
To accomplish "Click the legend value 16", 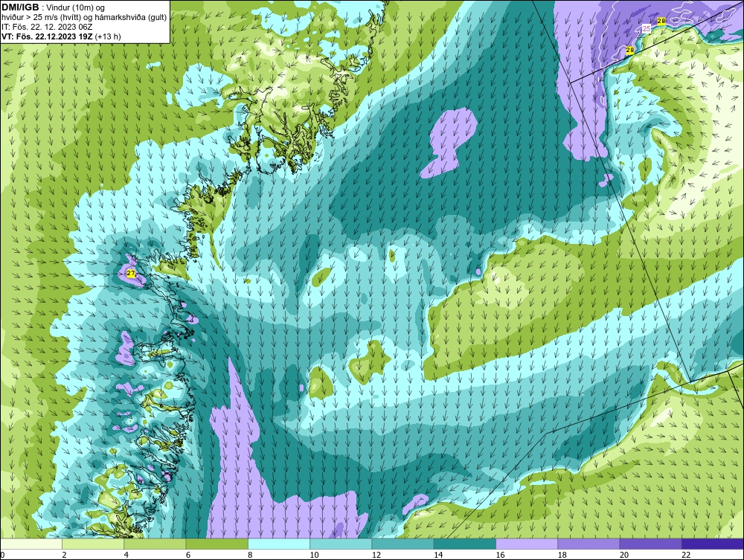I will pos(500,555).
